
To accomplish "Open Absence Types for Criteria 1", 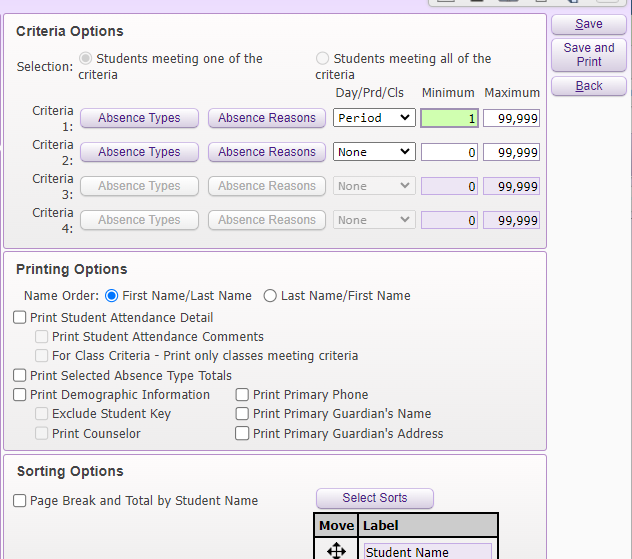I will click(x=139, y=118).
